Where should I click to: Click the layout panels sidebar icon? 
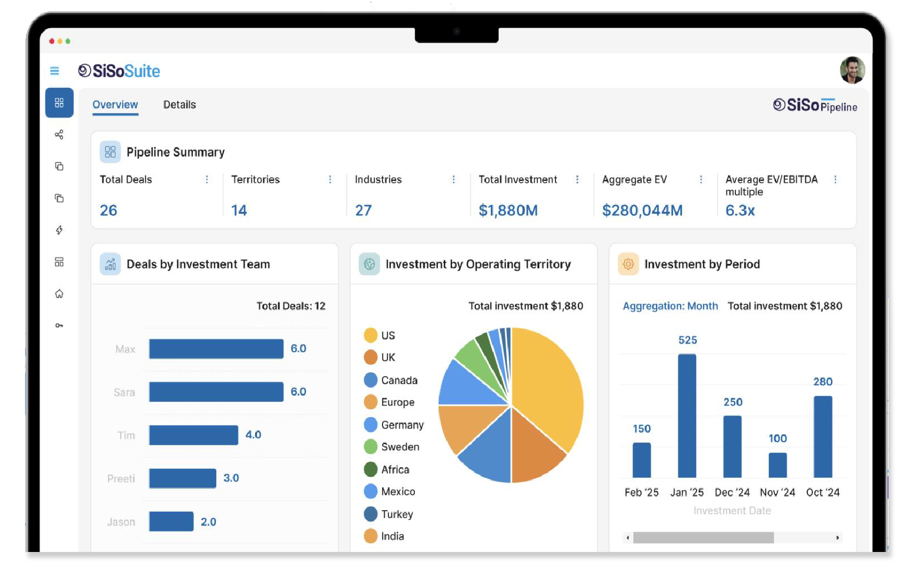pos(59,262)
